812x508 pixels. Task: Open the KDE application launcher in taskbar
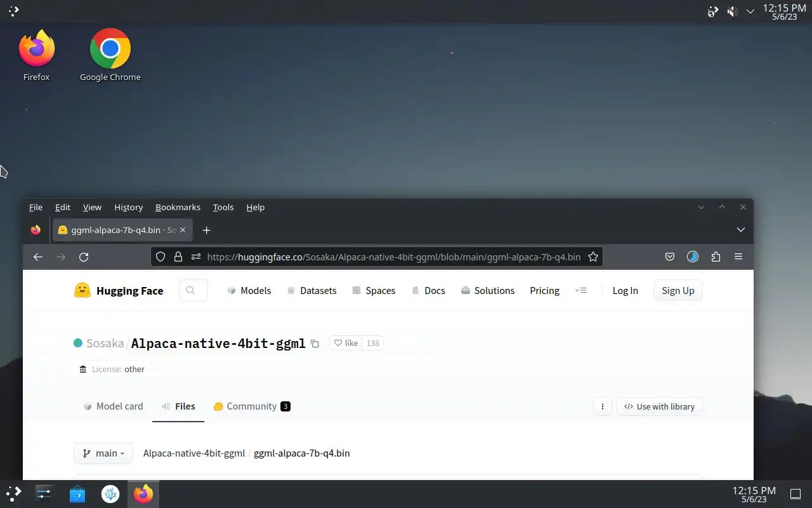[14, 493]
